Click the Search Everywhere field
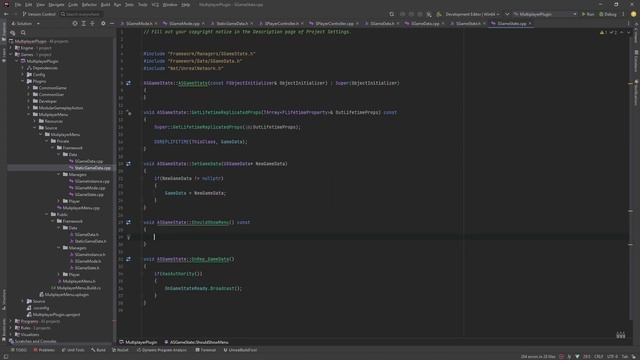This screenshot has height=360, width=640. point(80,14)
